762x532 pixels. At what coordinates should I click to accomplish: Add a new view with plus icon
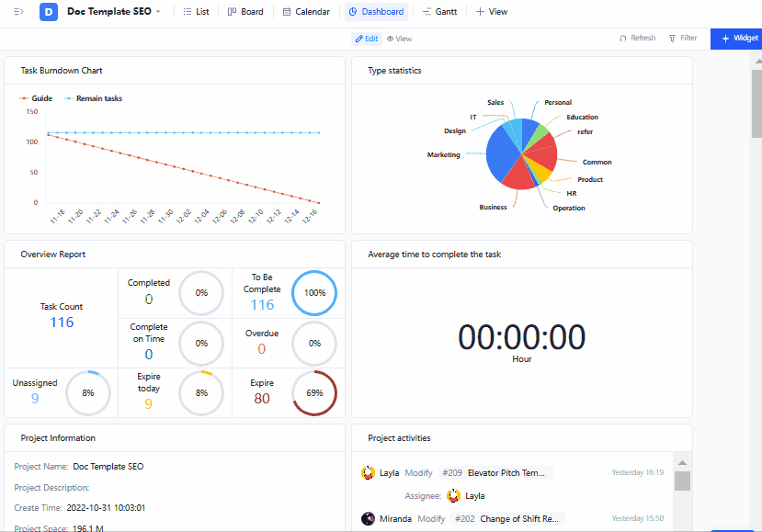[x=481, y=12]
